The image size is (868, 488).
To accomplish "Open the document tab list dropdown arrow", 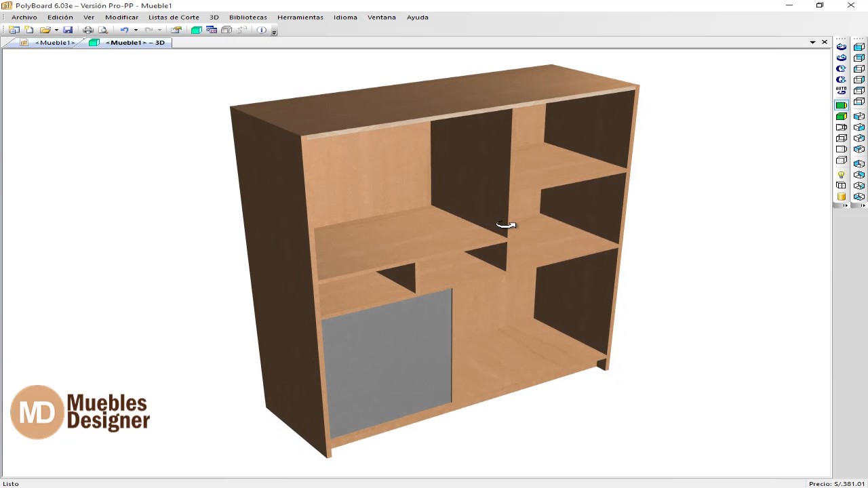I will pyautogui.click(x=812, y=42).
